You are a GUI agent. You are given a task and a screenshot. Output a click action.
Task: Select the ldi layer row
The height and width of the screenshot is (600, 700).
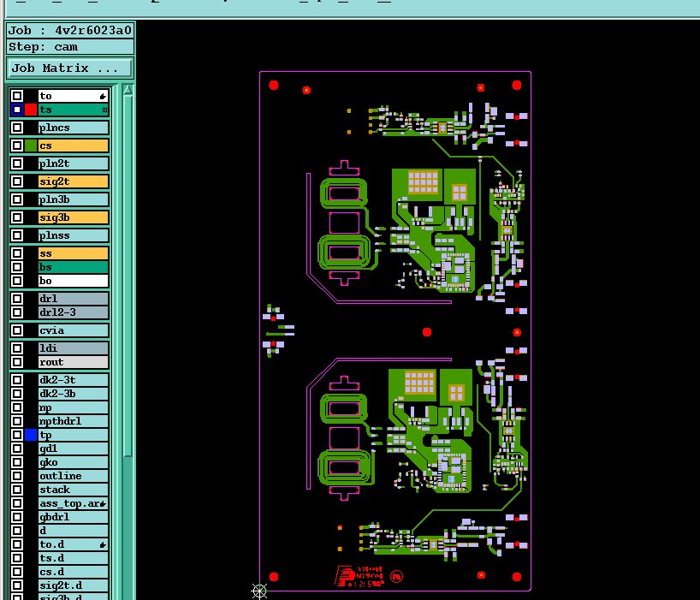(x=74, y=348)
